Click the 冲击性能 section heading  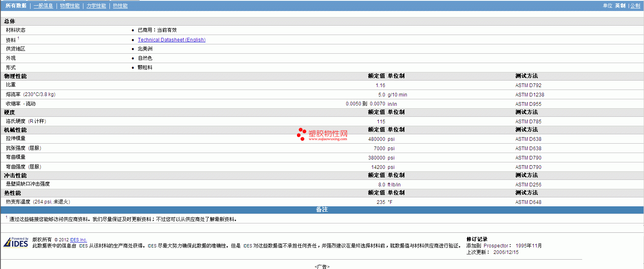coord(15,175)
